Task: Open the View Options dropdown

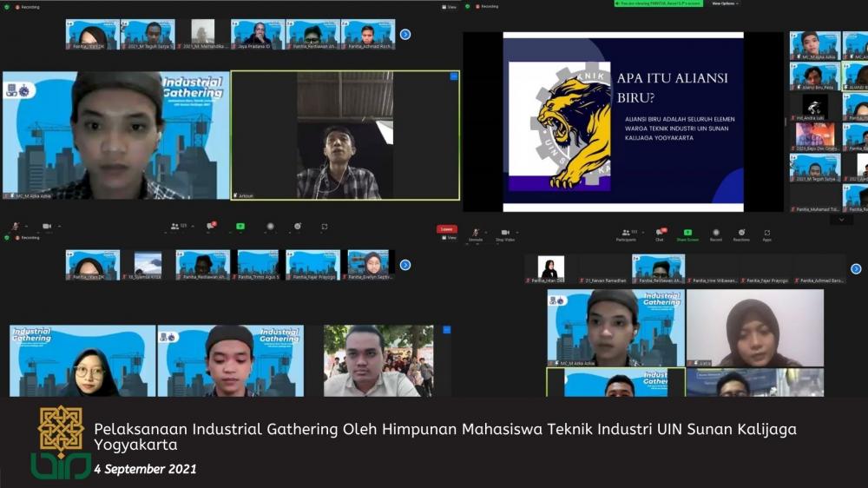Action: tap(725, 3)
